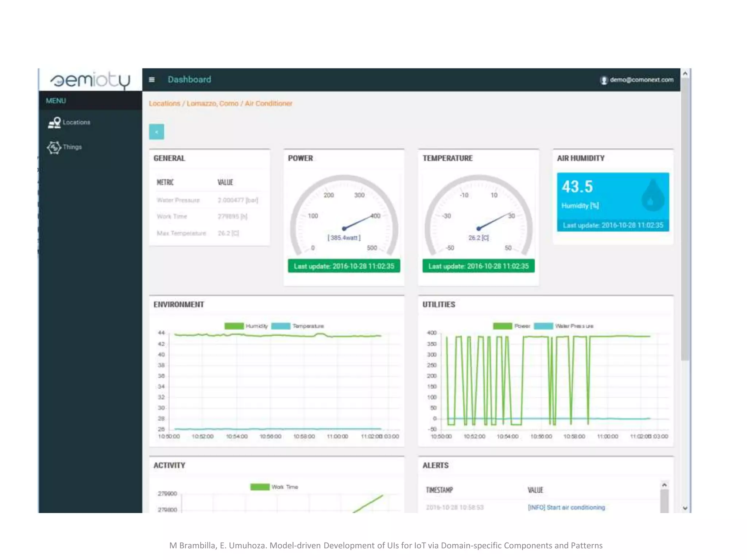
Task: Open Things from sidebar menu
Action: 72,147
